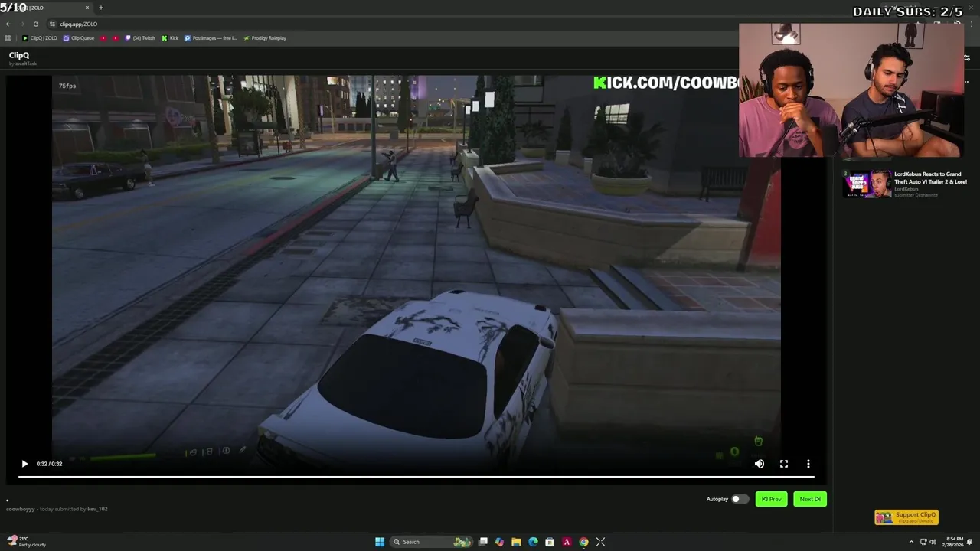
Task: Click the browser forward arrow
Action: click(22, 24)
